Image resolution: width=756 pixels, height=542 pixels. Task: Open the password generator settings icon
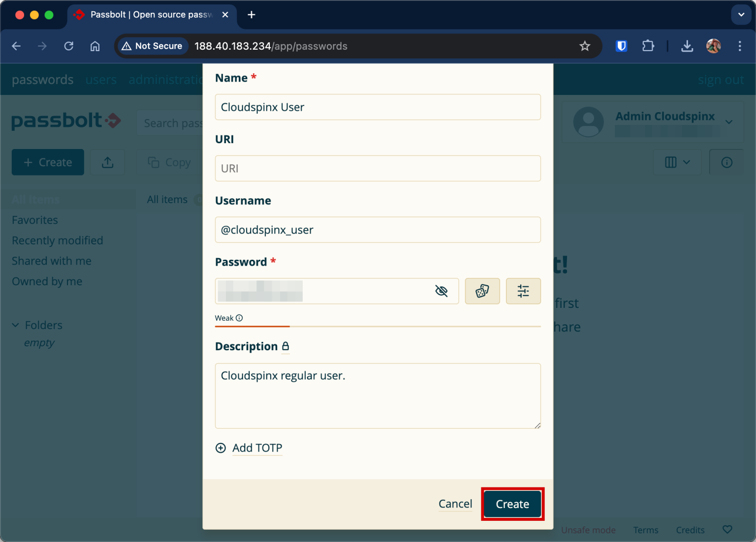coord(523,291)
